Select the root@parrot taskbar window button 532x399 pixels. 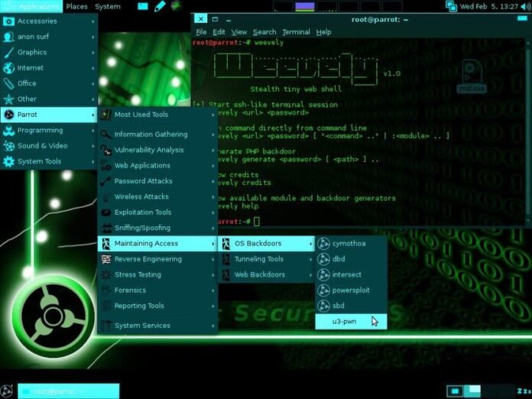click(69, 391)
